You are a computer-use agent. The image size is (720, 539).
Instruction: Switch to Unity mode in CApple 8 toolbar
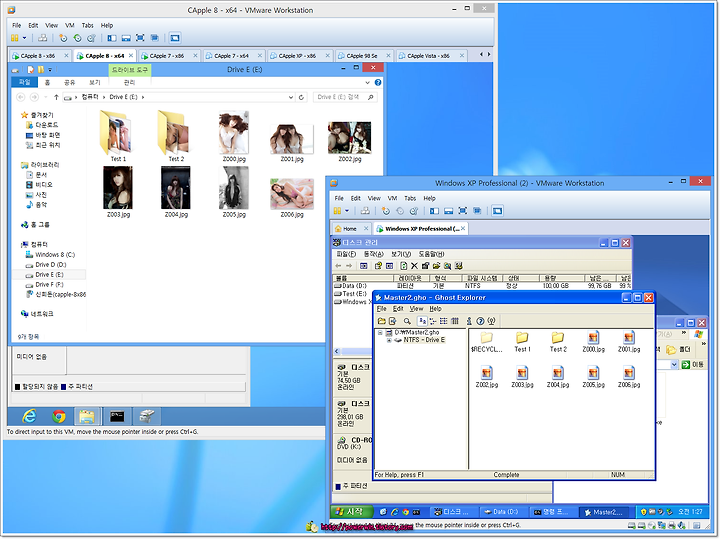[155, 38]
